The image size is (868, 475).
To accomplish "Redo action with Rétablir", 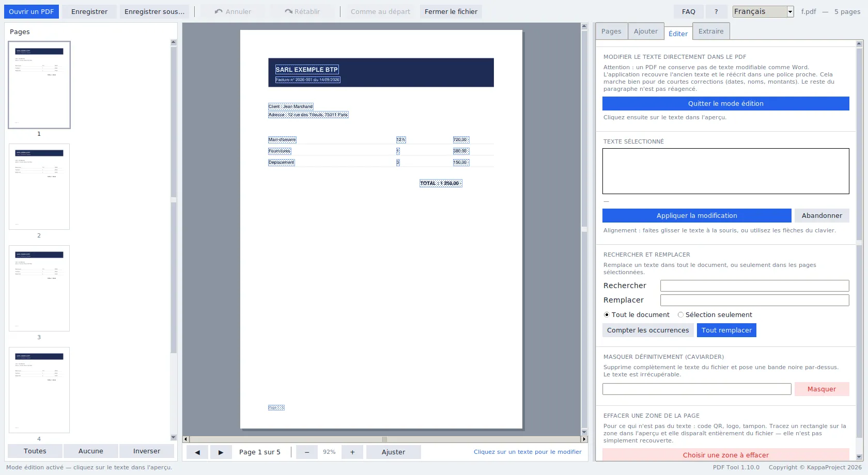I will point(302,11).
